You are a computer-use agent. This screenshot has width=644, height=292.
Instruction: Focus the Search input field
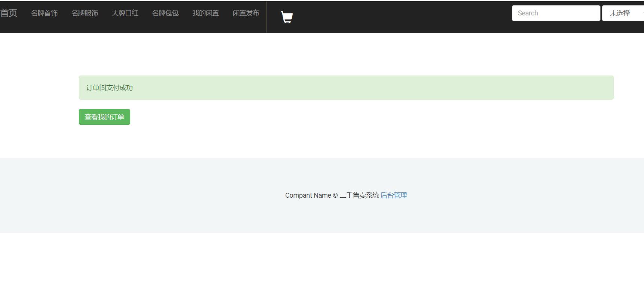pyautogui.click(x=556, y=13)
